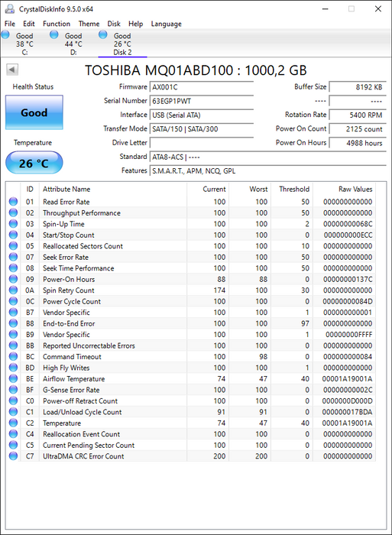392x535 pixels.
Task: Close the CrystalDiskInfo window
Action: (x=378, y=9)
